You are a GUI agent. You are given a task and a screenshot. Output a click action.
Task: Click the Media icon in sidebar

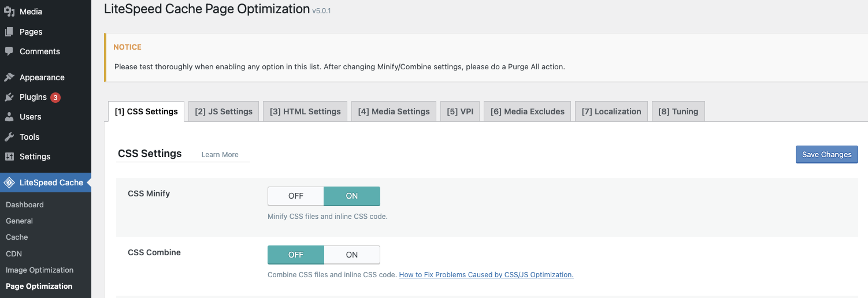9,12
